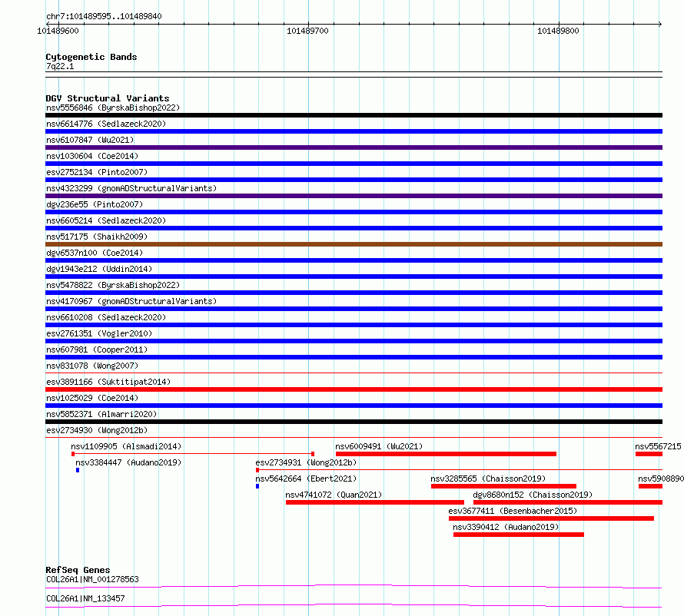Click the partially visible nsv5567215 label
The height and width of the screenshot is (616, 684).
658,446
